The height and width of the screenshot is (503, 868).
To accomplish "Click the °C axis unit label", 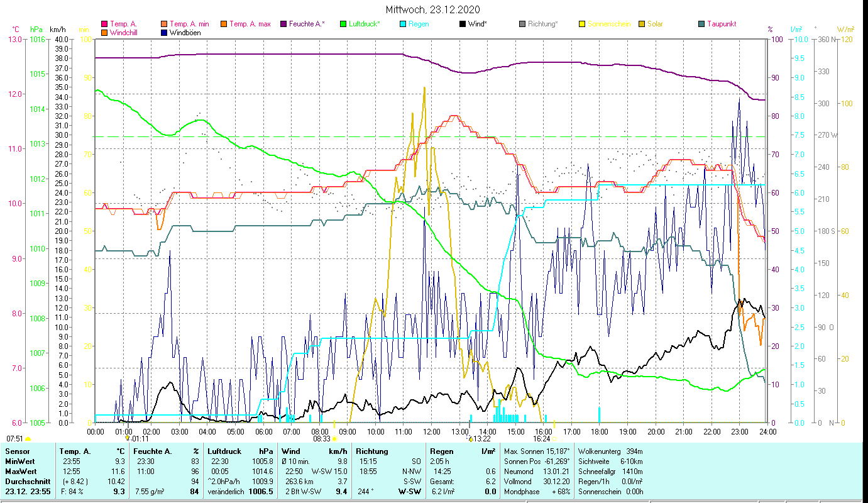I will tap(16, 30).
